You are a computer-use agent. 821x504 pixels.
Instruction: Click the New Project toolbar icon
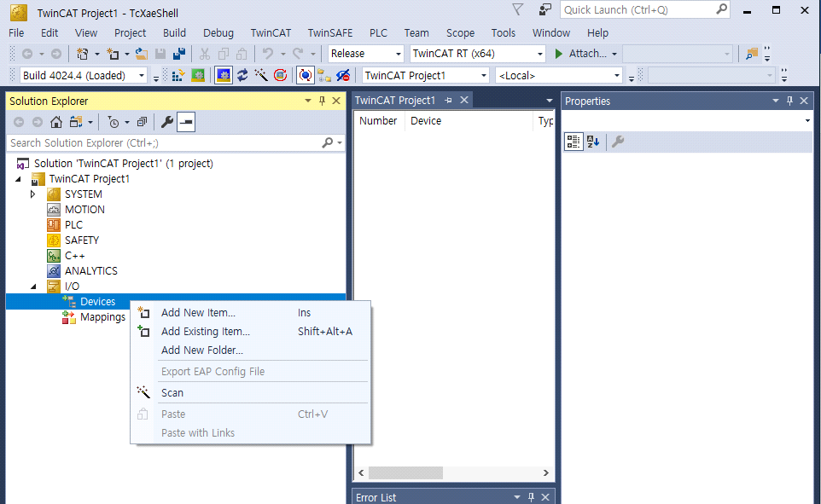click(82, 54)
